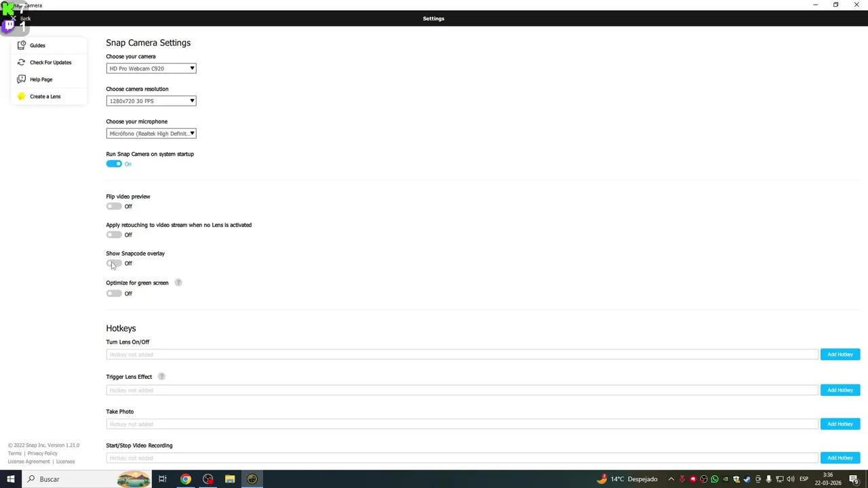The image size is (868, 488).
Task: Click help icon beside Trigger Lens Effect
Action: [x=161, y=376]
